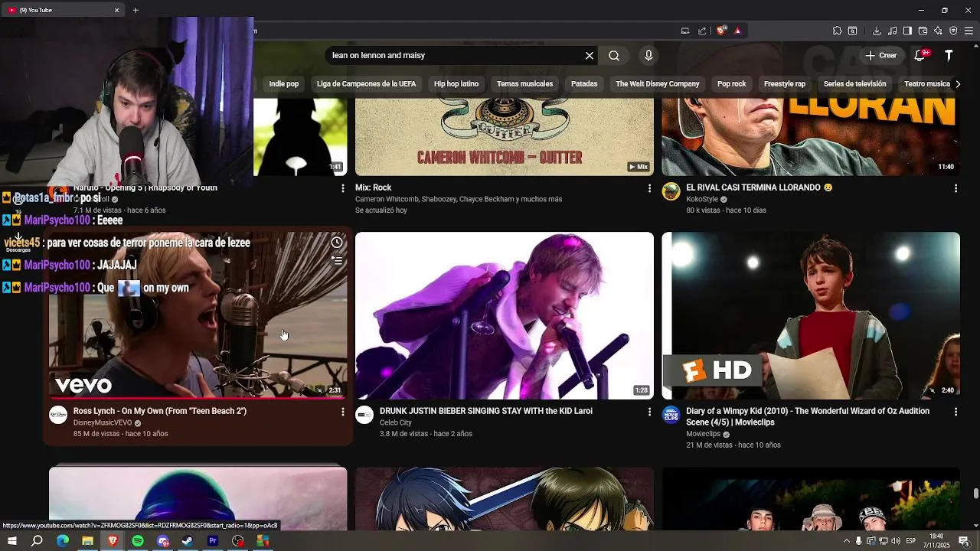Open YouTube notifications bell
This screenshot has width=980, height=551.
(920, 56)
